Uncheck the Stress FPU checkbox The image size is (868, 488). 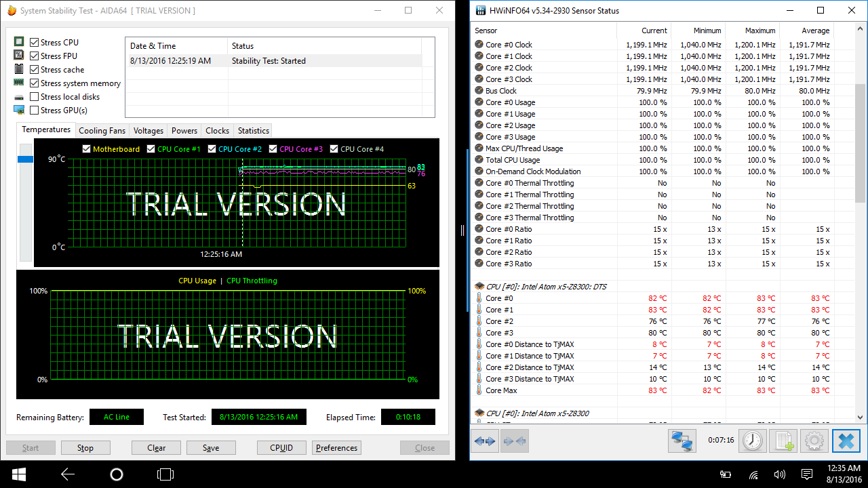click(35, 56)
